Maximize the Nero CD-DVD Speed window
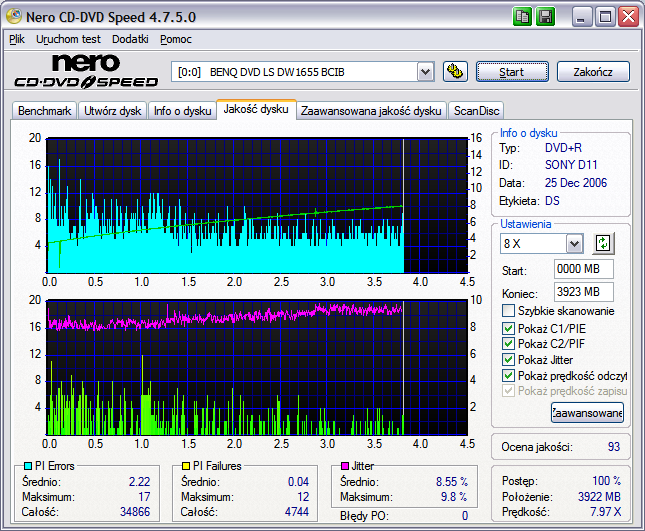Image resolution: width=645 pixels, height=531 pixels. click(605, 17)
